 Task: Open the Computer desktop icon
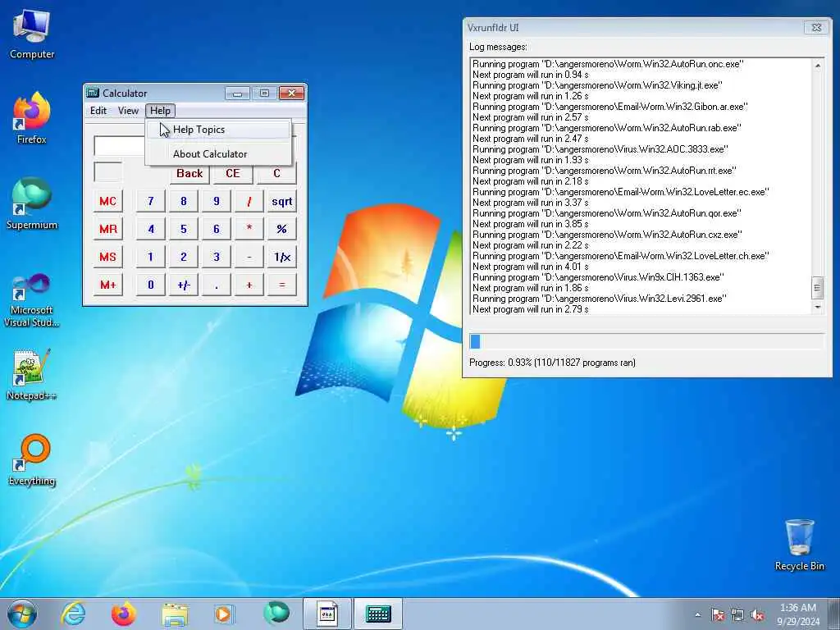[32, 34]
